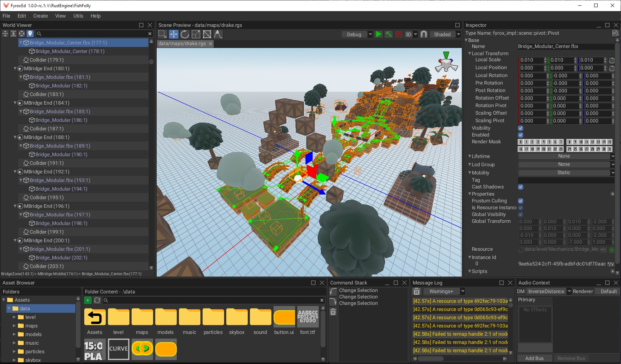621x364 pixels.
Task: Toggle the Enabled checkbox
Action: (x=521, y=135)
